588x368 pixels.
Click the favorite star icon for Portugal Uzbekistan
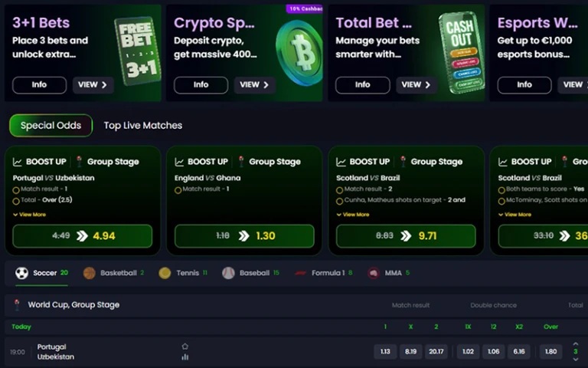(185, 347)
